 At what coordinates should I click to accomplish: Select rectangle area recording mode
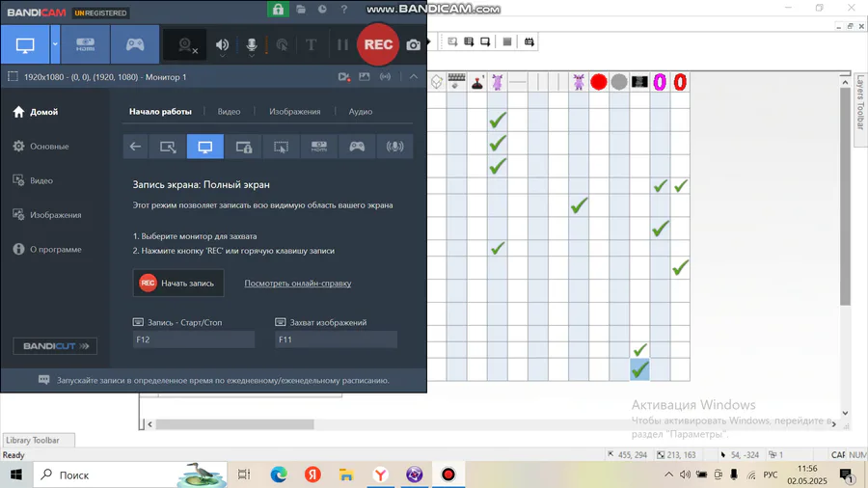pyautogui.click(x=168, y=147)
